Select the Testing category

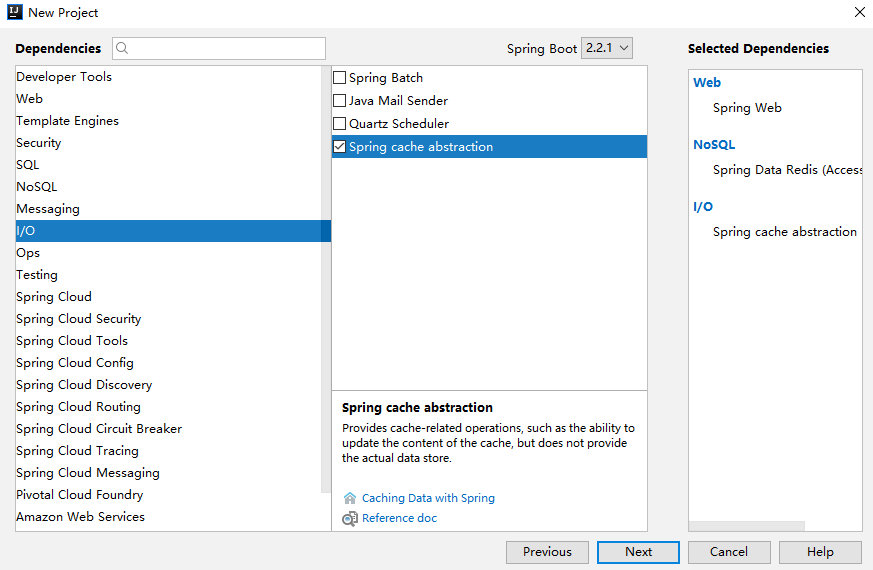(x=168, y=274)
